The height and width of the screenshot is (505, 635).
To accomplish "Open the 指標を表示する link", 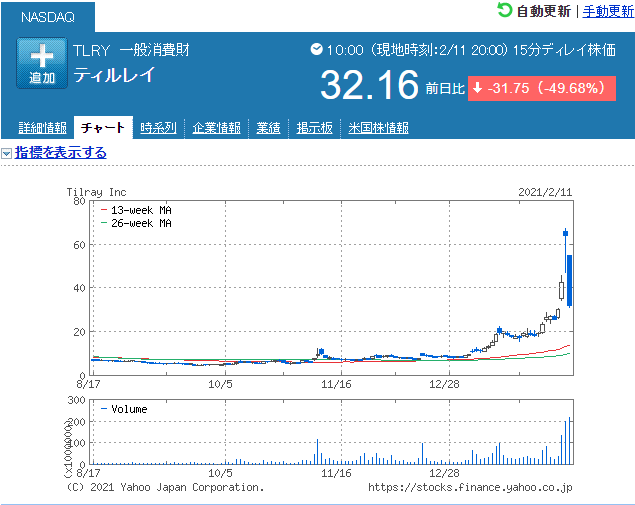I will tap(61, 153).
